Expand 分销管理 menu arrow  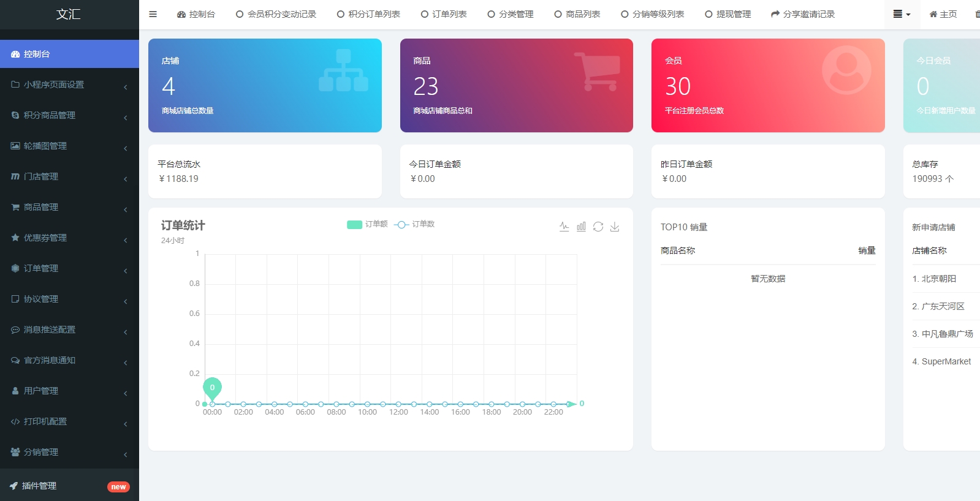coord(125,454)
